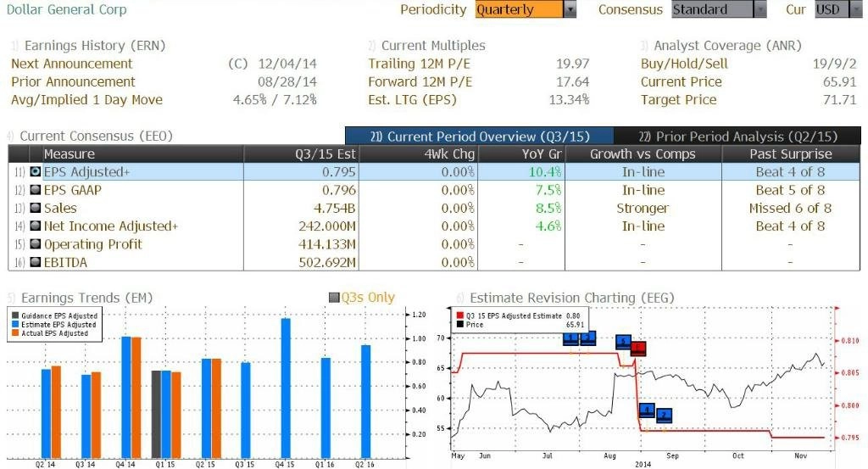Open Current Multiples section
Viewport: 868px width, 469px height.
[433, 46]
